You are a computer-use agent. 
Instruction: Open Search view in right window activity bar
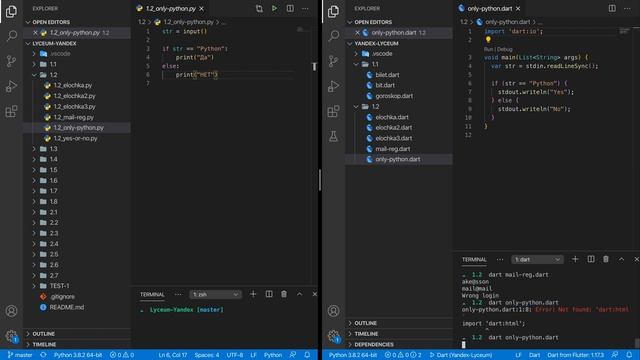coord(333,36)
